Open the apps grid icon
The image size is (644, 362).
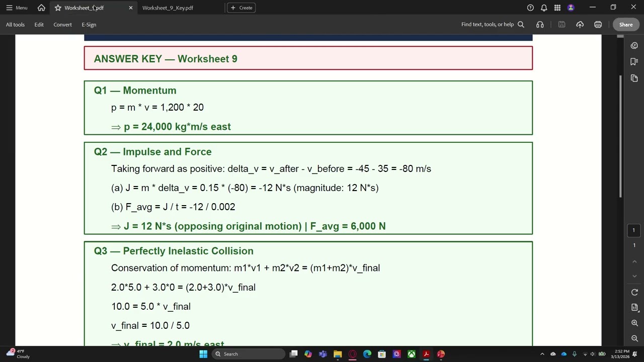[557, 8]
